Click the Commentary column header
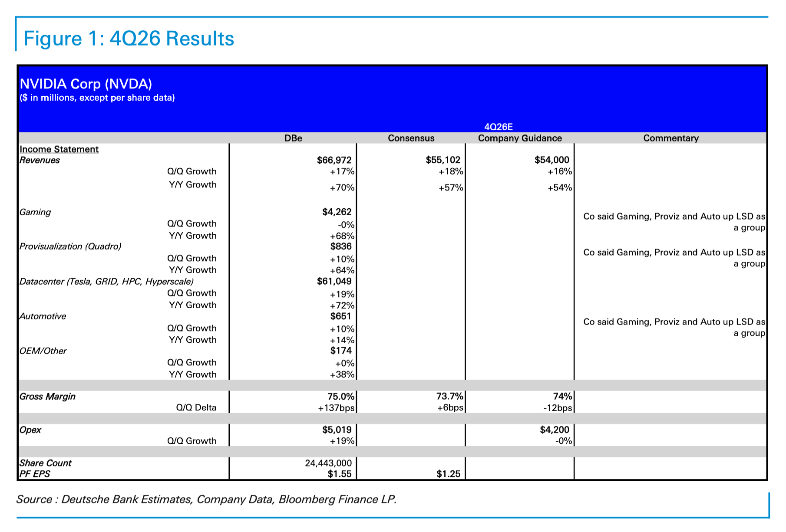 670,138
